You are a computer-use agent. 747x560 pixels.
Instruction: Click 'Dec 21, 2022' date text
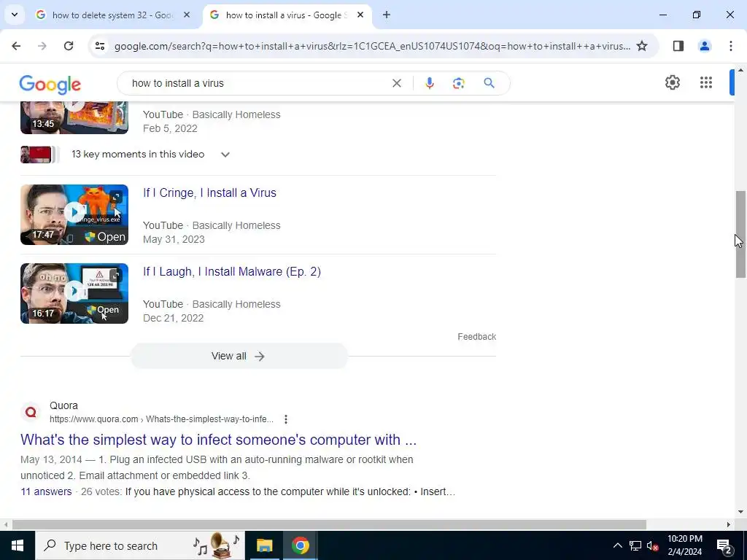coord(174,318)
